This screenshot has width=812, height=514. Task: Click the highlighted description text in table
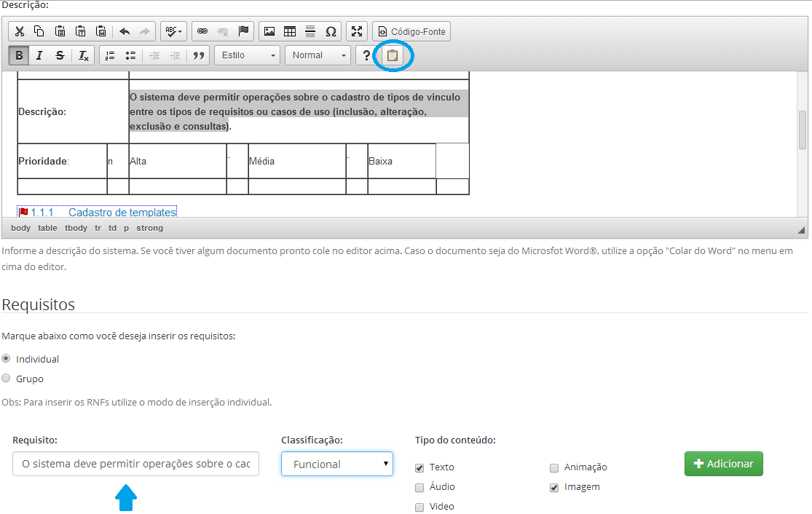299,111
